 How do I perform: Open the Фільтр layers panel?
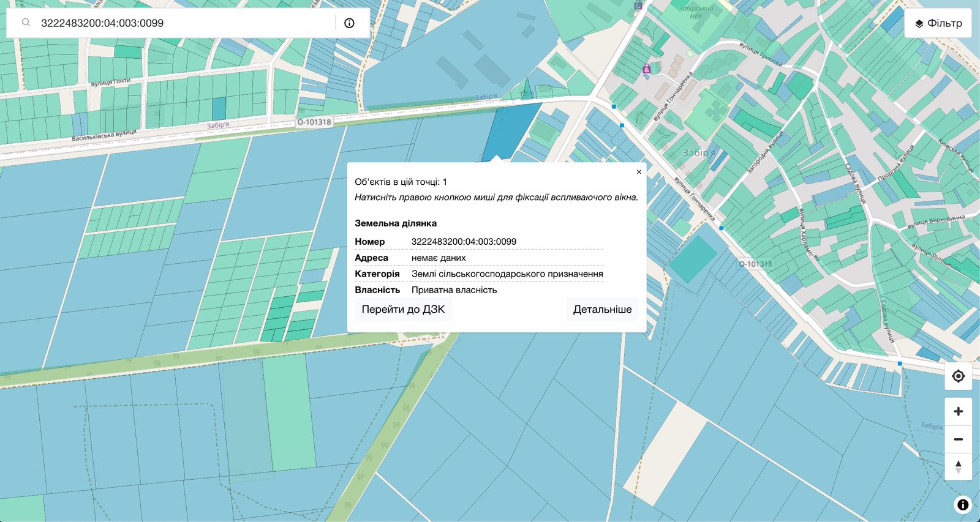point(938,23)
